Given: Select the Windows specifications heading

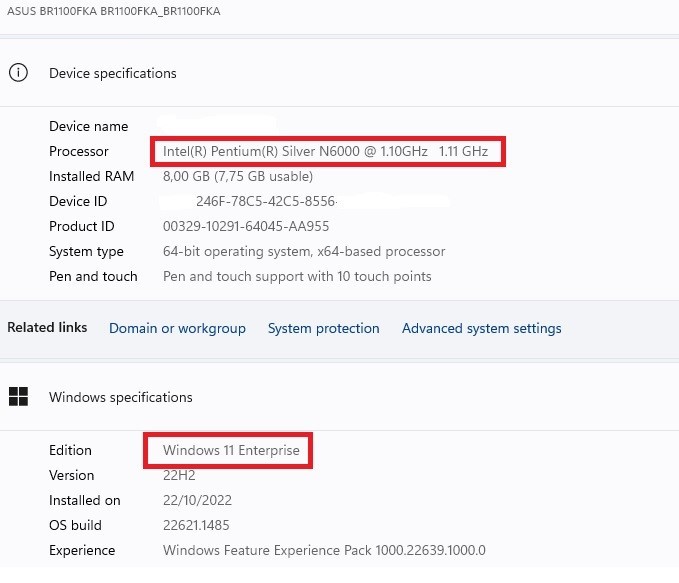Looking at the screenshot, I should point(120,397).
